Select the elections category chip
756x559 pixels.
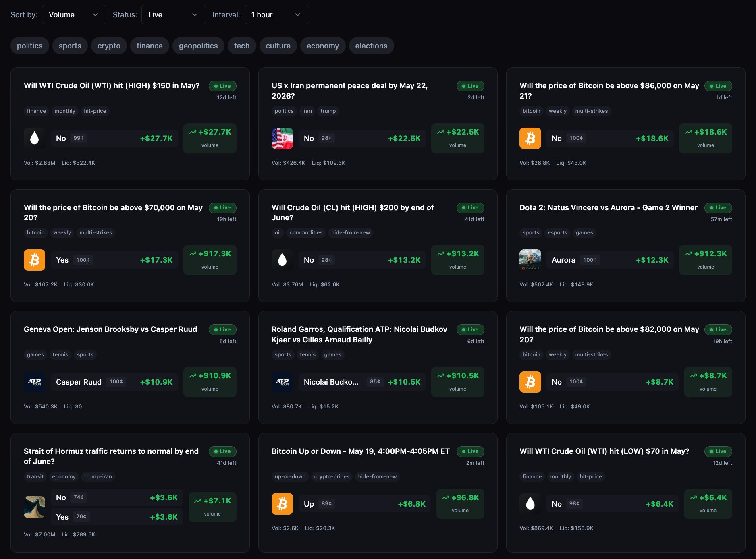pyautogui.click(x=371, y=46)
